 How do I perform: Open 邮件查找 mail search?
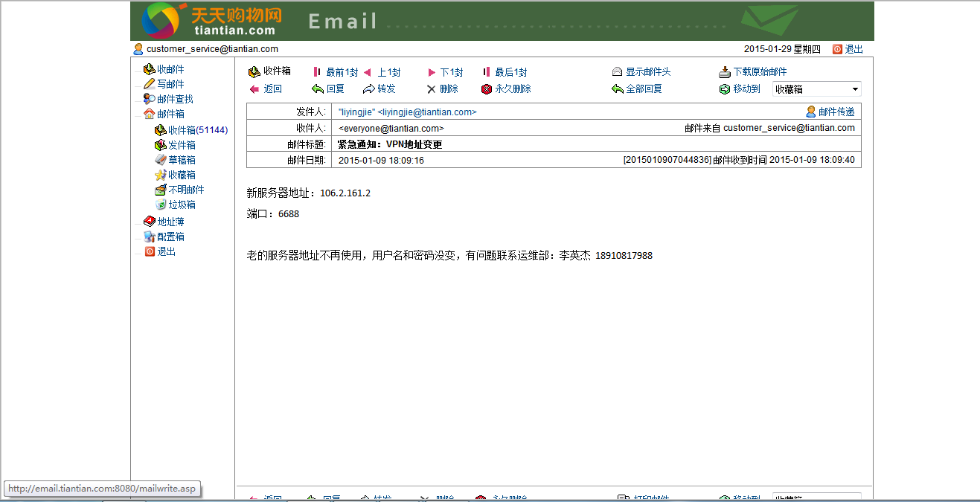pos(175,99)
